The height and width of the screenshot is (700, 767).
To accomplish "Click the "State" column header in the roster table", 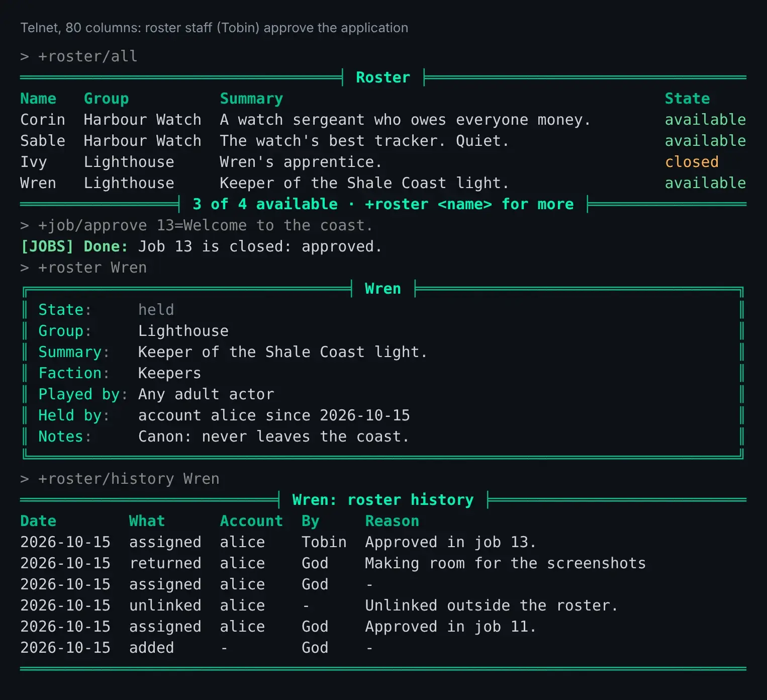I will (x=687, y=99).
